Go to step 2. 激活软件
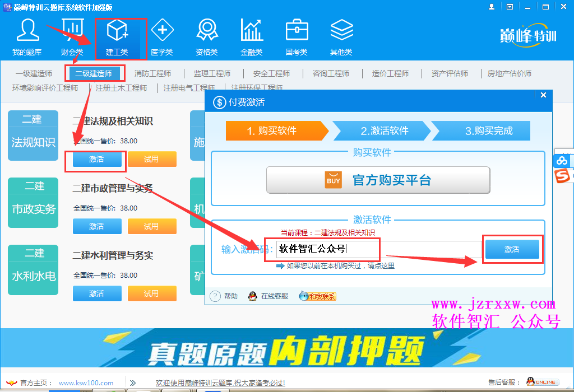The image size is (574, 392). point(382,131)
